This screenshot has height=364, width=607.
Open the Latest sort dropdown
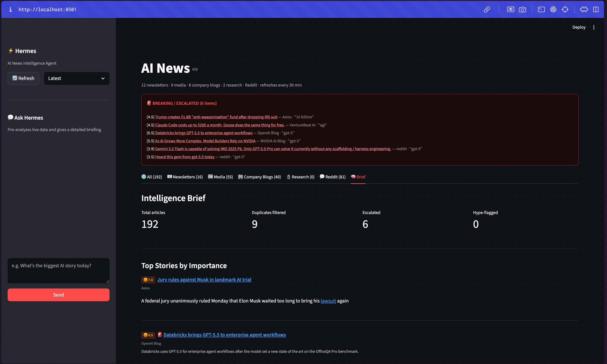click(77, 78)
